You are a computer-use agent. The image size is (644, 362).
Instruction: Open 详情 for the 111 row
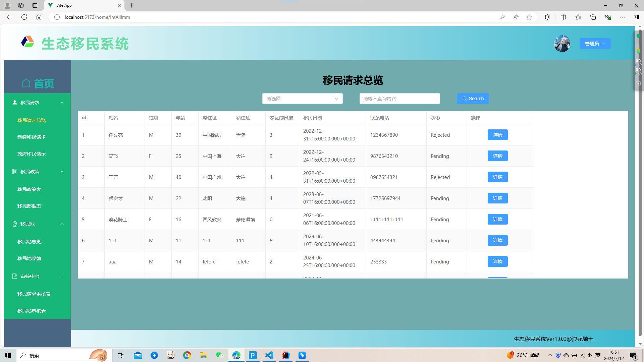(498, 240)
